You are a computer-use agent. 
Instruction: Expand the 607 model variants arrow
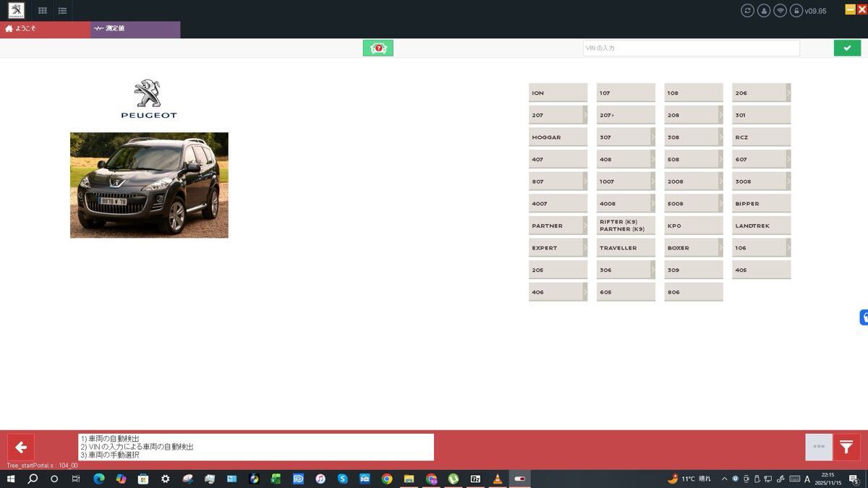[x=788, y=159]
